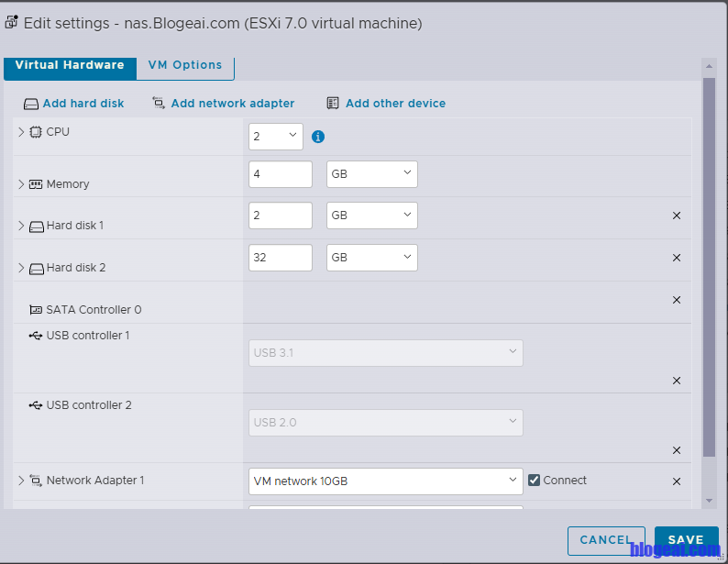Open the CPU count dropdown
Viewport: 728px width, 564px height.
[x=275, y=137]
